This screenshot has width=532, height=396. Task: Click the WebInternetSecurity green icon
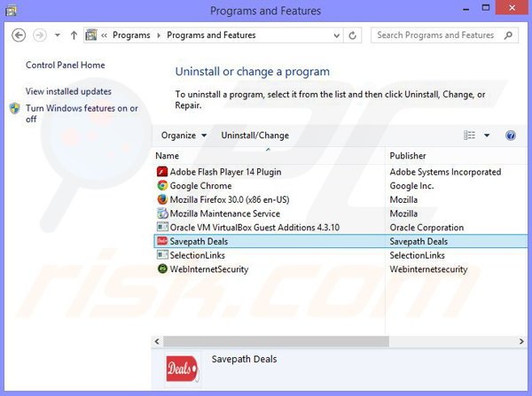(x=162, y=268)
